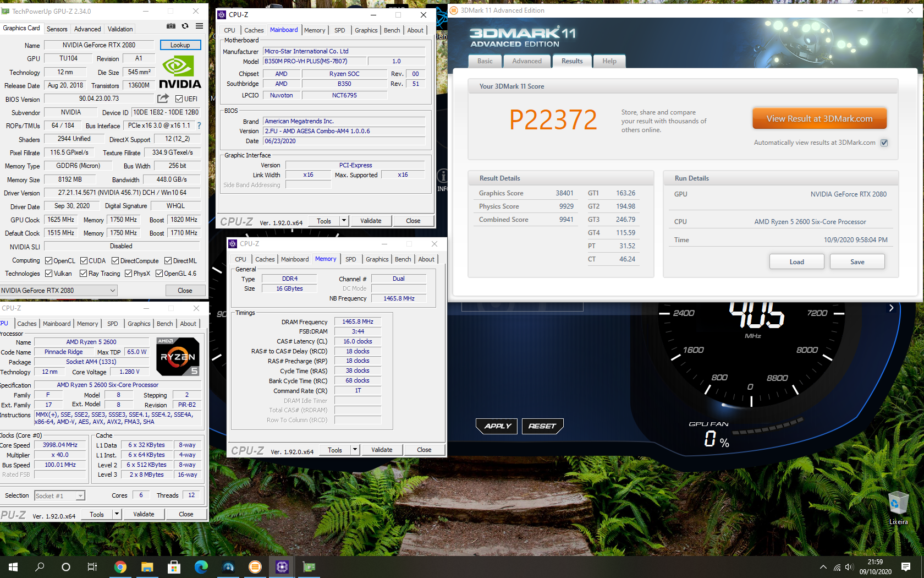Viewport: 924px width, 578px height.
Task: Open Google Chrome from the taskbar
Action: click(120, 567)
